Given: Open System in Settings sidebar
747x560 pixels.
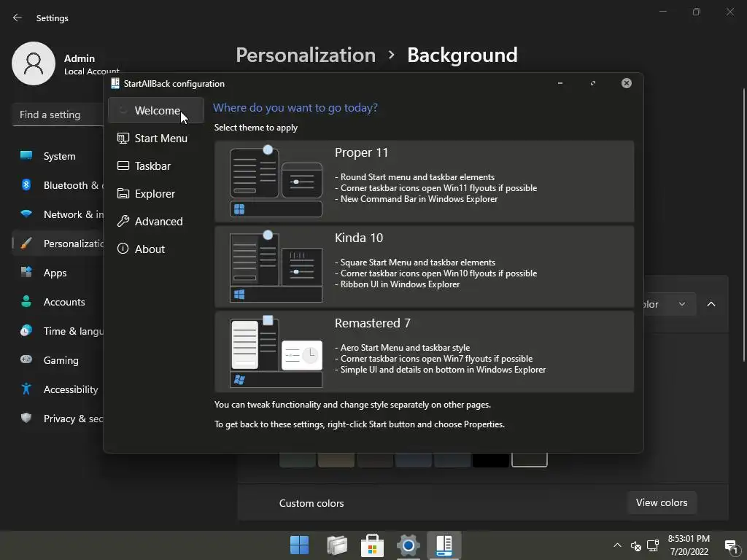Looking at the screenshot, I should point(57,156).
